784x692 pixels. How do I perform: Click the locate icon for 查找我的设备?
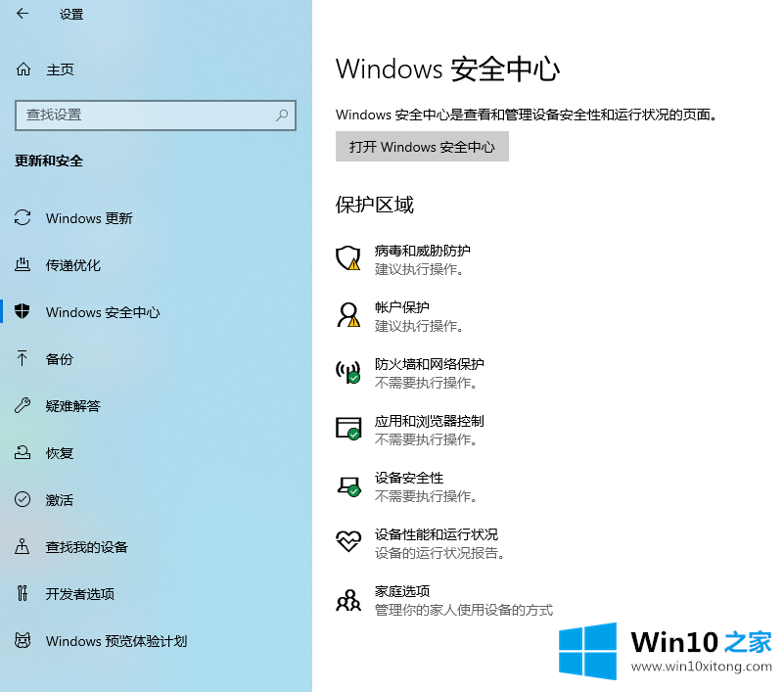[x=22, y=546]
